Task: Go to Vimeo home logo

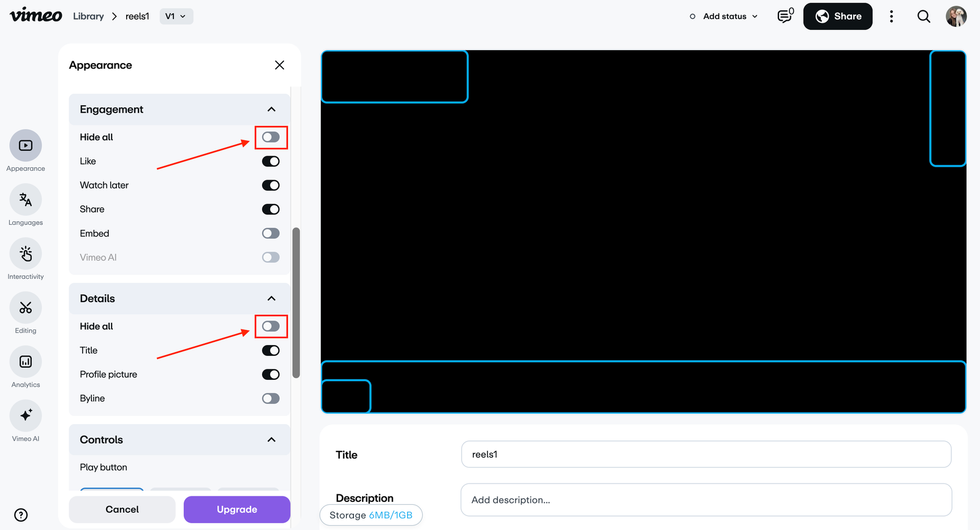Action: pyautogui.click(x=36, y=15)
